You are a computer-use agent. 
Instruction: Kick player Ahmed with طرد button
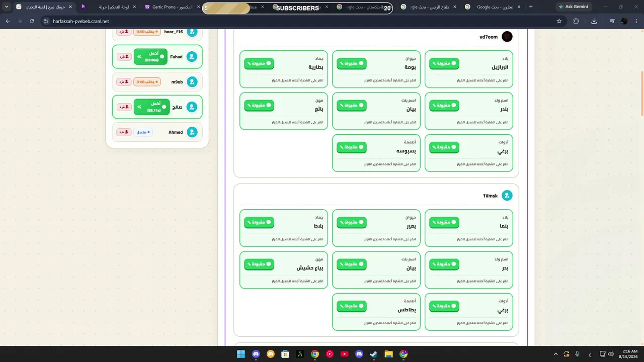point(124,132)
